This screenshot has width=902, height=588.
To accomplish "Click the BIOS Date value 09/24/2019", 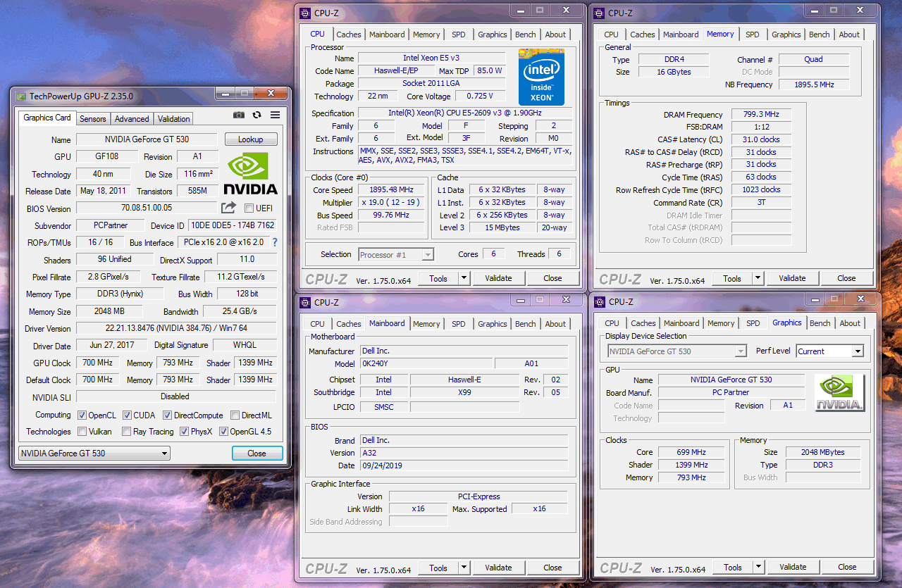I will coord(463,465).
